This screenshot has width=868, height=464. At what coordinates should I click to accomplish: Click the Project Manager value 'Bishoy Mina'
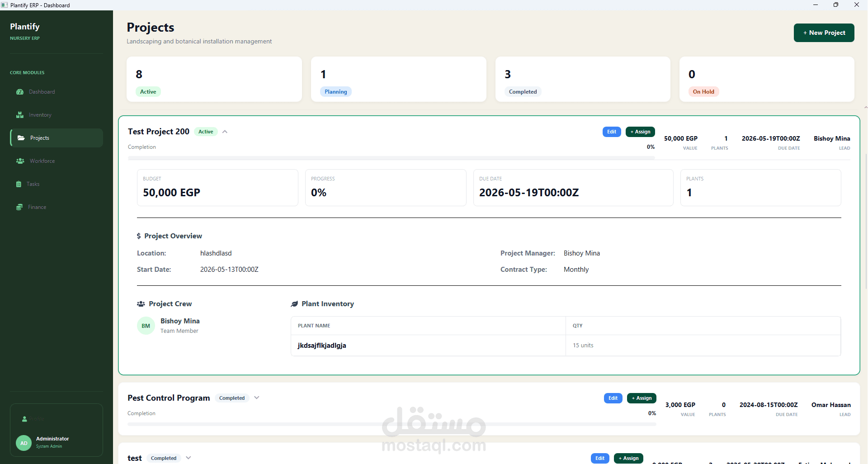(x=582, y=253)
